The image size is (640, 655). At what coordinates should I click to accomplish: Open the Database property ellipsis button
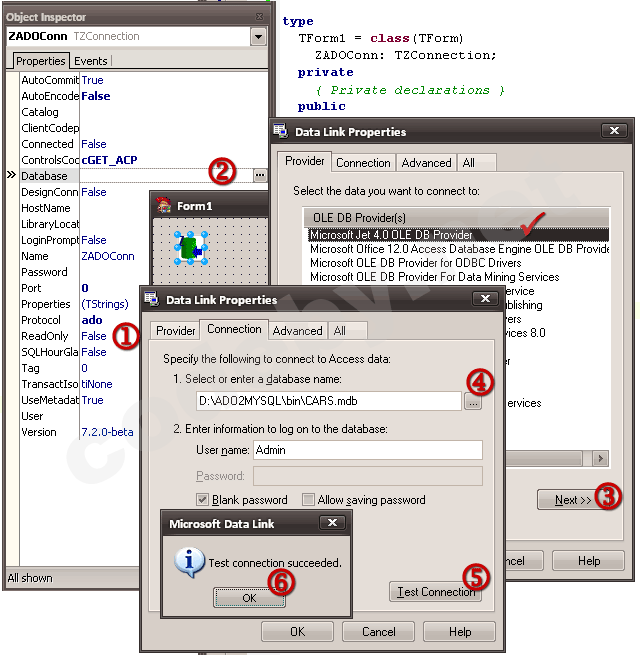pos(260,175)
